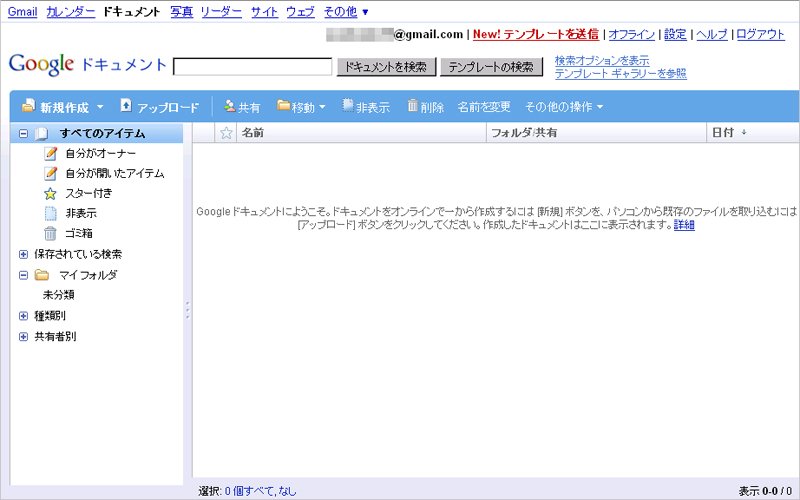Screen dimensions: 800x500
Task: Select スター付き in sidebar
Action: click(89, 193)
